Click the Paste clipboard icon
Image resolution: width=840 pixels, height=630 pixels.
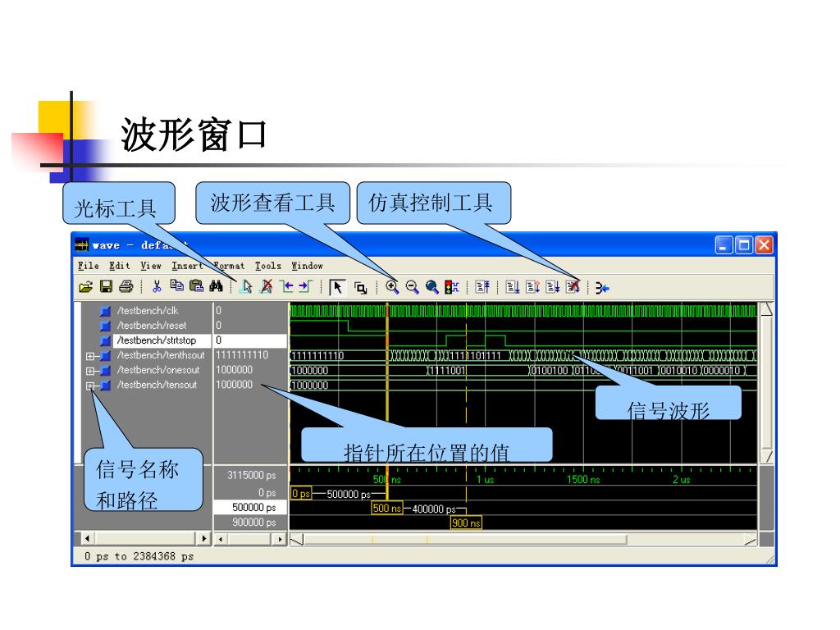tap(197, 286)
